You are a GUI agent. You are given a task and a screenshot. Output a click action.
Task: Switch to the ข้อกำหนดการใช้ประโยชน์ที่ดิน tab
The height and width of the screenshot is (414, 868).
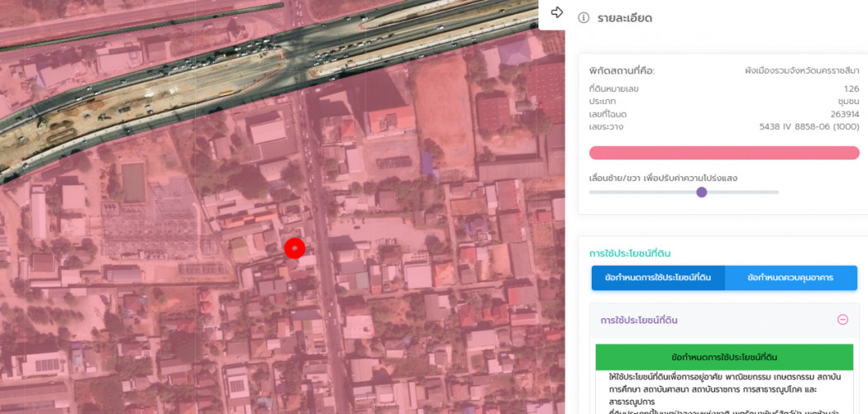[x=658, y=278]
